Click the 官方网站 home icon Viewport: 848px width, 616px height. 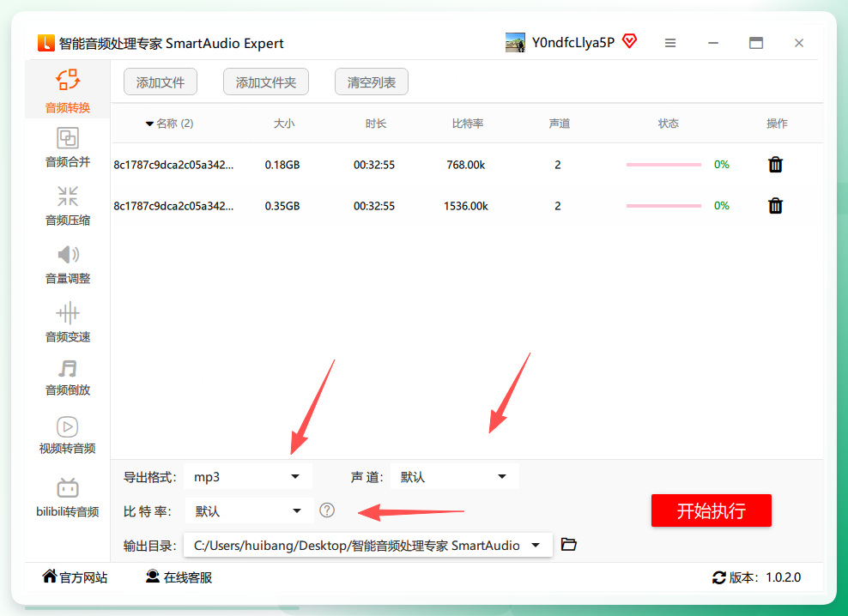click(x=49, y=577)
